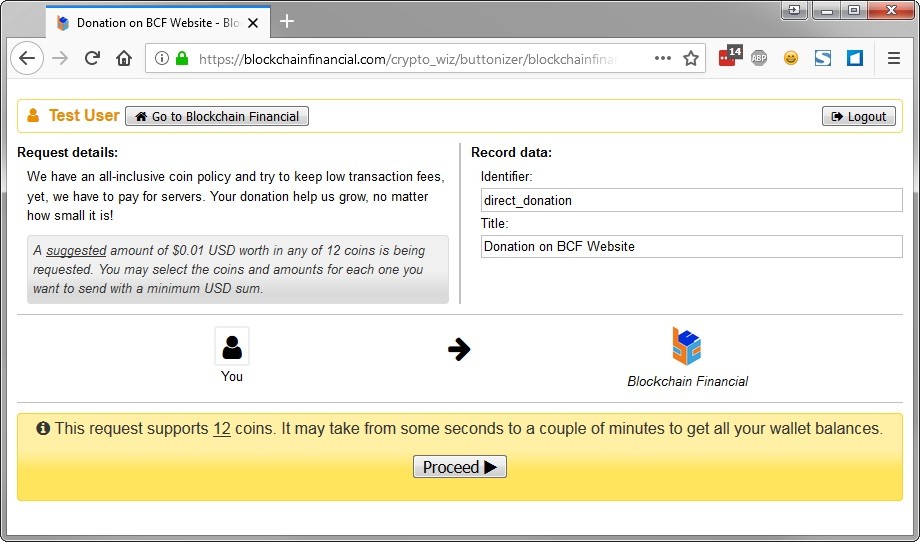Open the Adblock Plus extension icon
The image size is (920, 542).
[x=759, y=58]
